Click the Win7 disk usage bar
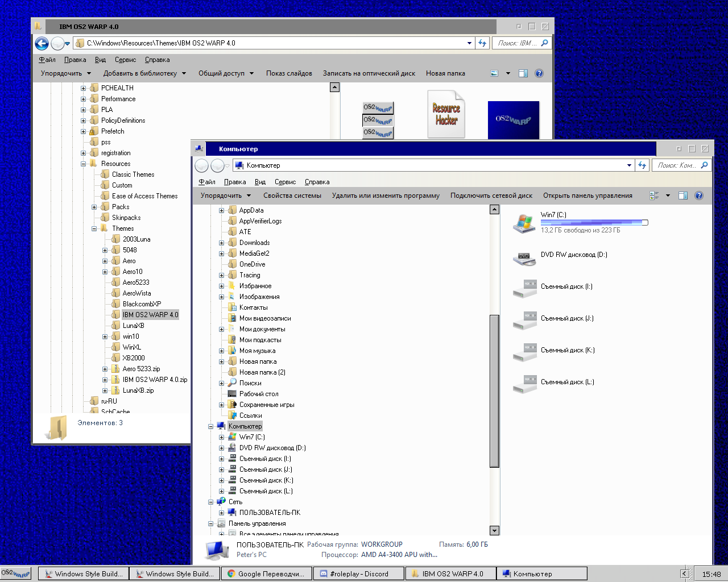Image resolution: width=728 pixels, height=582 pixels. [x=594, y=223]
